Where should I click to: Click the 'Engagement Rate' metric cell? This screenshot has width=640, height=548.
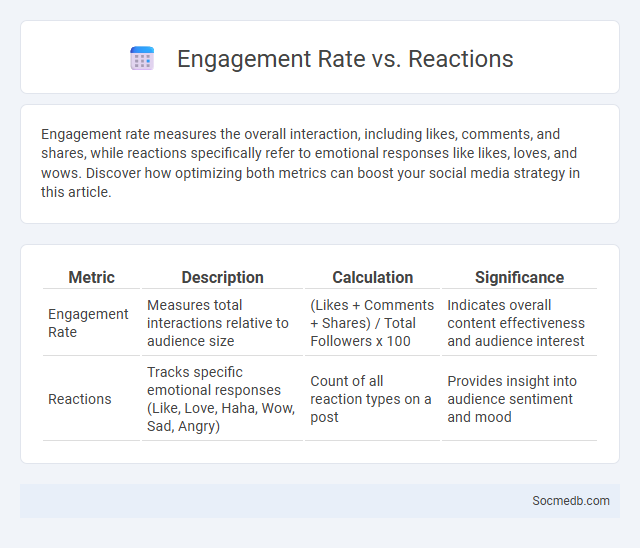click(x=91, y=323)
